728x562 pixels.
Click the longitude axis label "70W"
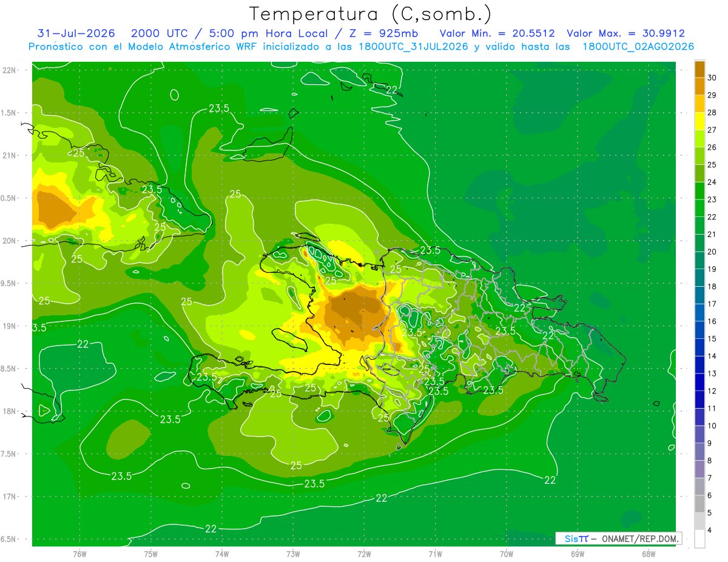pos(507,554)
